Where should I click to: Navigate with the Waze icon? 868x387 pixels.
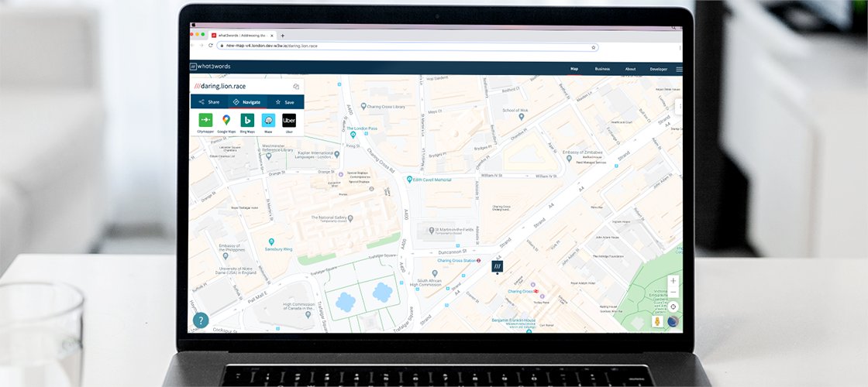pos(268,121)
